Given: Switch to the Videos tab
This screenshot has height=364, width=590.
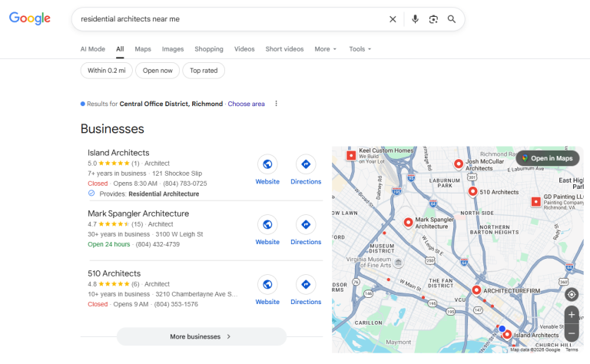Looking at the screenshot, I should 244,49.
